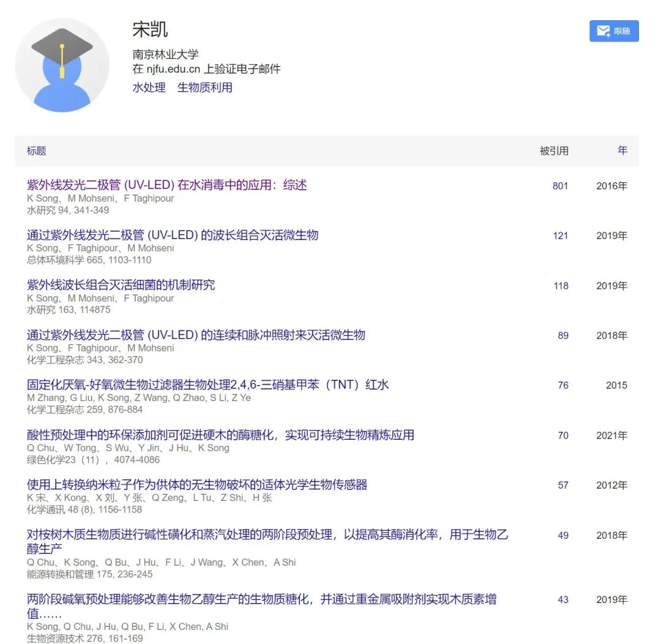Open the 酸性预处理 环保添加剂 paper
This screenshot has height=644, width=661.
coord(220,435)
